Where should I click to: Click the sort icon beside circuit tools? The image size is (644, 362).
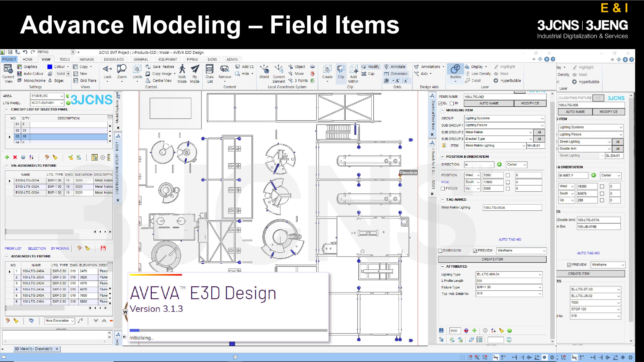31,157
